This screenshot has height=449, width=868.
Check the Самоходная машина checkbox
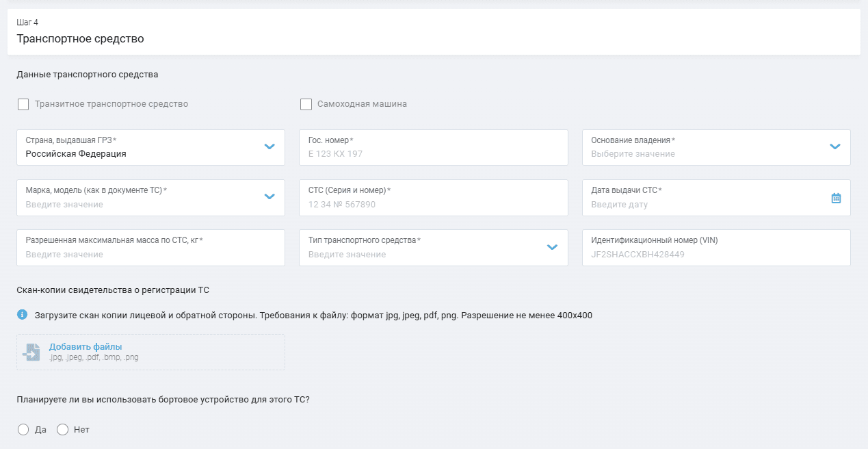[306, 104]
